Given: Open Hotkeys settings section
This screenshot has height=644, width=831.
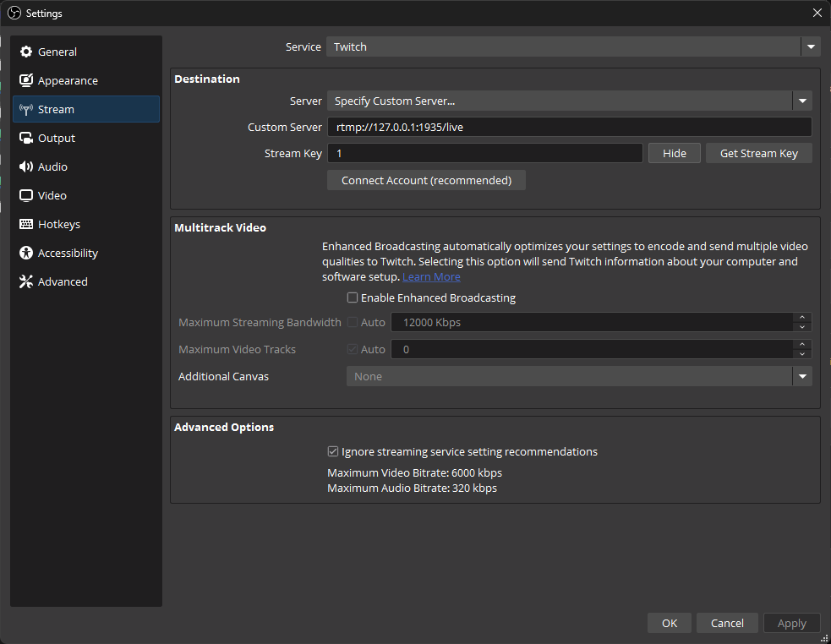Looking at the screenshot, I should [x=86, y=224].
